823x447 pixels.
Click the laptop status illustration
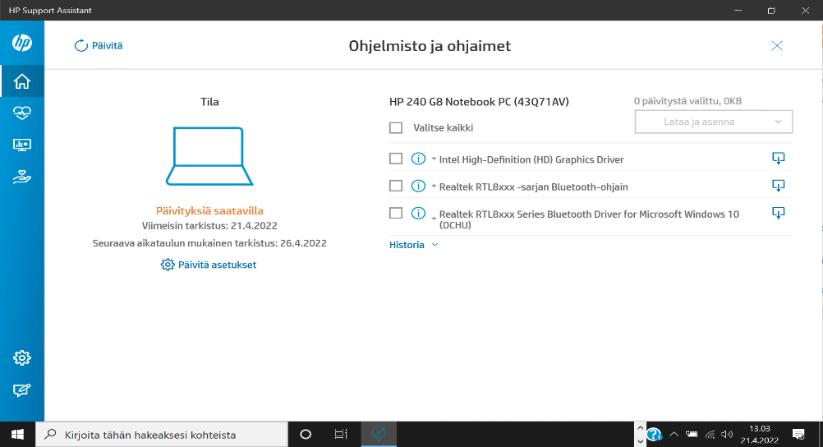[209, 156]
